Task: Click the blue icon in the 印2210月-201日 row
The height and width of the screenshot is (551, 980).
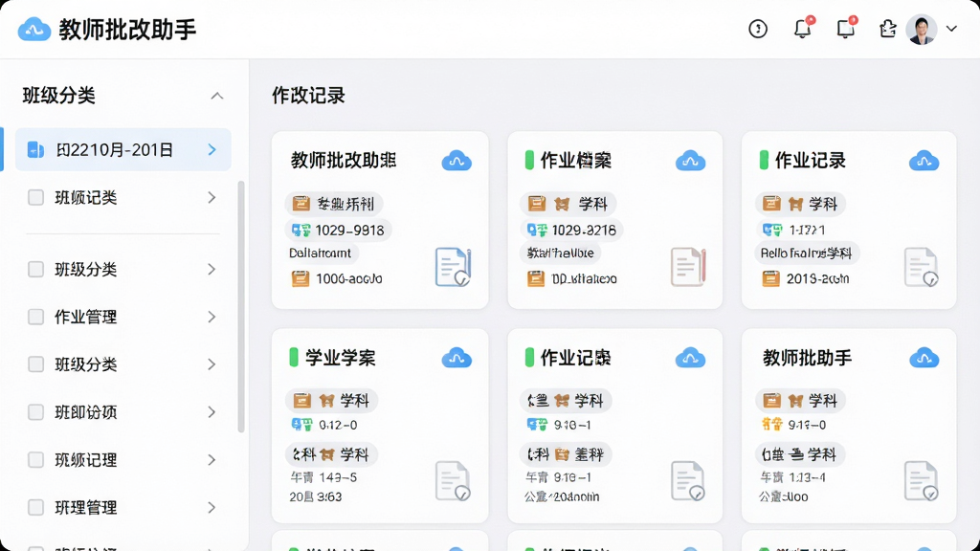Action: click(x=35, y=149)
